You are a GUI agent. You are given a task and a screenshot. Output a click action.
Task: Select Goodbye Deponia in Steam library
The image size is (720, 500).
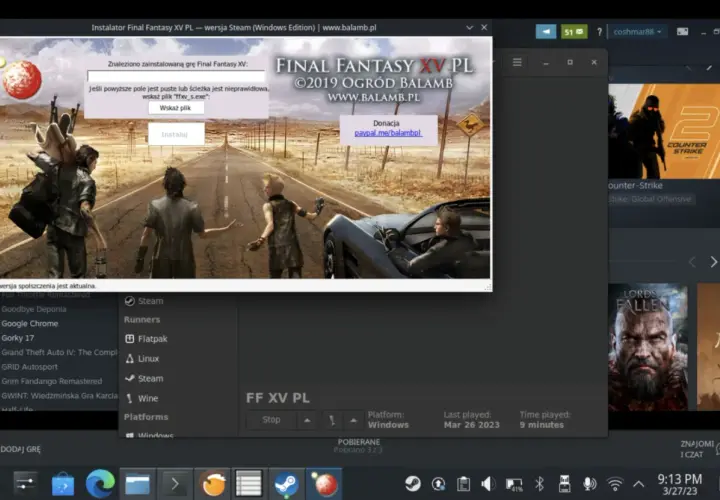click(x=34, y=309)
